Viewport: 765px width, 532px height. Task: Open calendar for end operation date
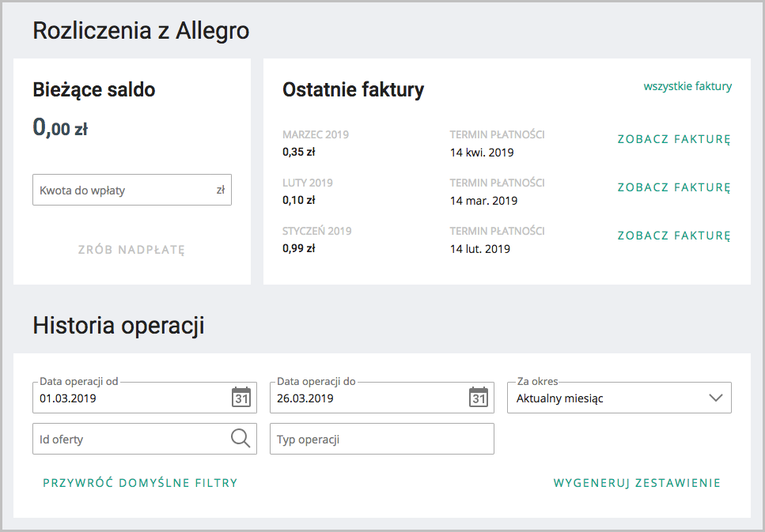click(479, 397)
